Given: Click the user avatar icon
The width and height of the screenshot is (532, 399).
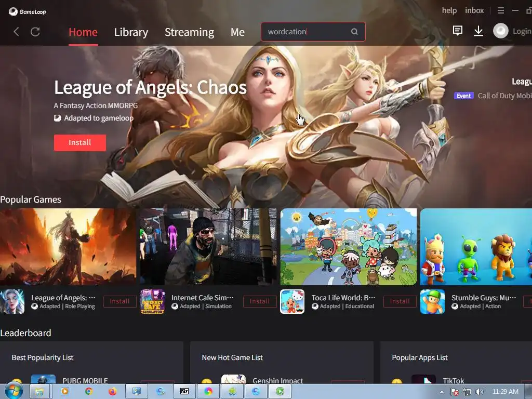Looking at the screenshot, I should (500, 31).
